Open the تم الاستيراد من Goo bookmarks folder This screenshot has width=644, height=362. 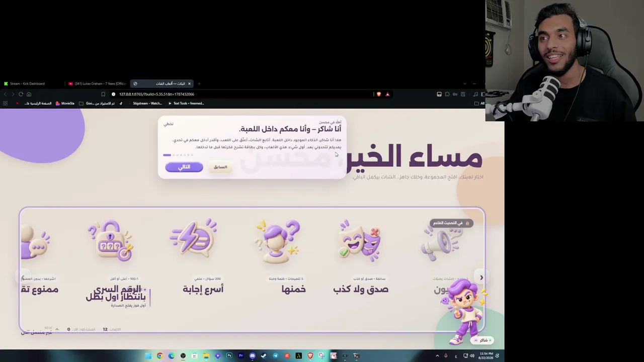pyautogui.click(x=97, y=104)
